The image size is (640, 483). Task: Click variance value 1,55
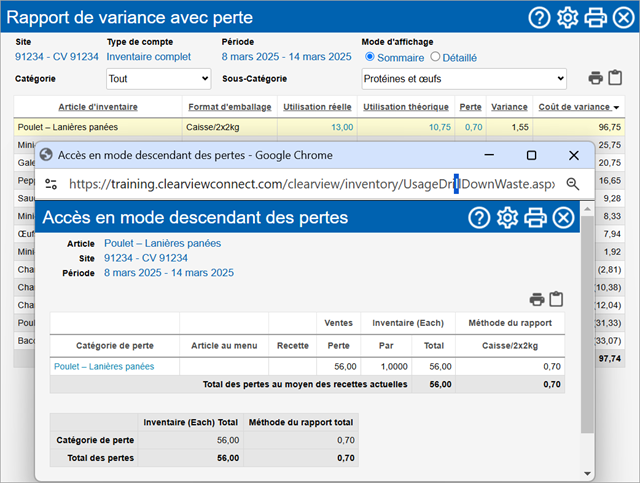pos(520,127)
